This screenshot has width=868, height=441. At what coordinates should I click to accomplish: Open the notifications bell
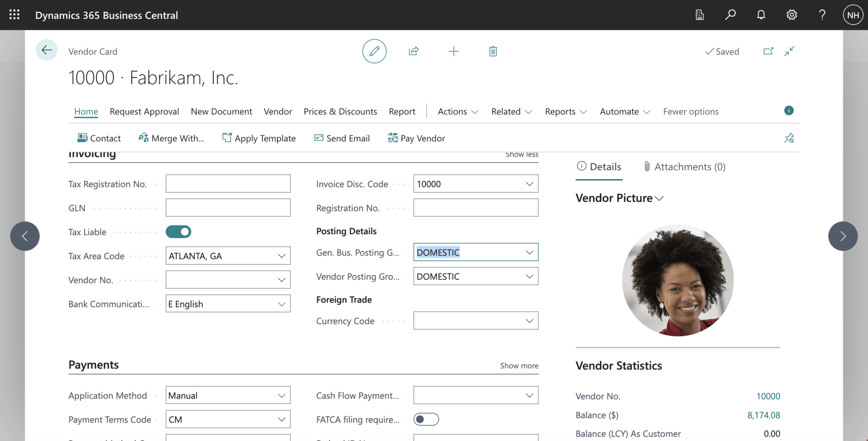(761, 15)
